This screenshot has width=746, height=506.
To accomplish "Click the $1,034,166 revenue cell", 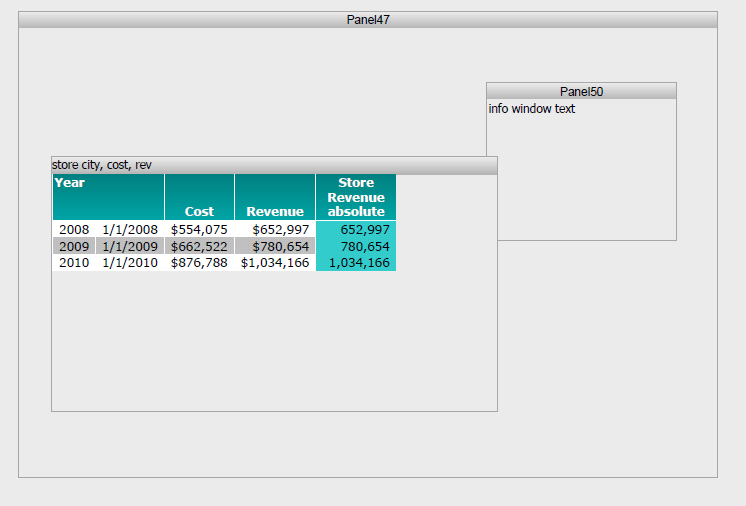I will click(275, 263).
